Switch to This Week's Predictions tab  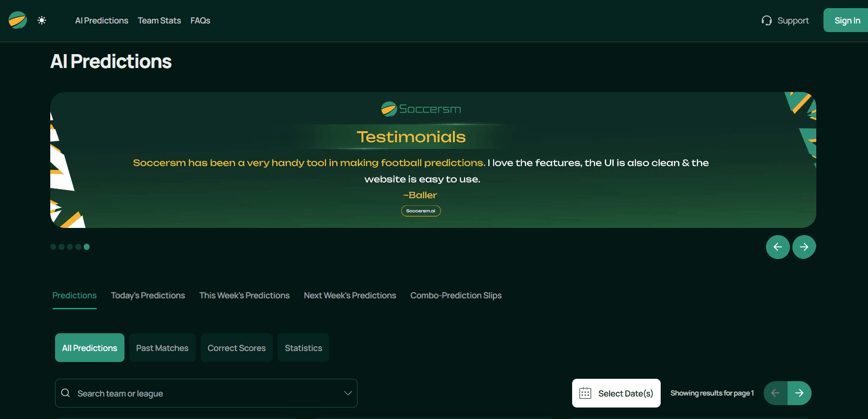tap(245, 295)
